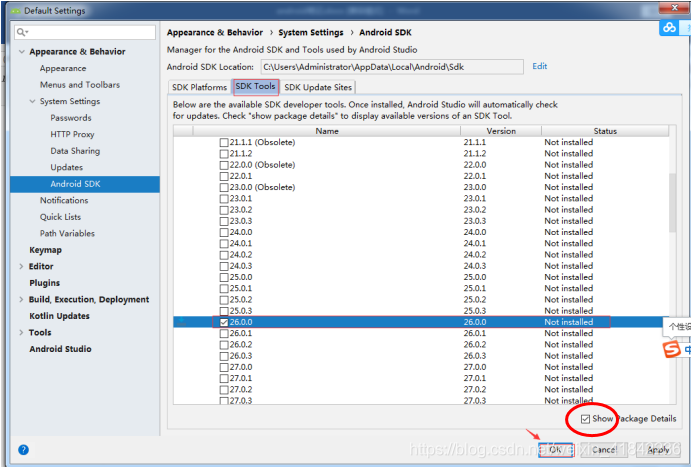Click the Not installed status of 27.0.2
691x468 pixels.
[568, 390]
